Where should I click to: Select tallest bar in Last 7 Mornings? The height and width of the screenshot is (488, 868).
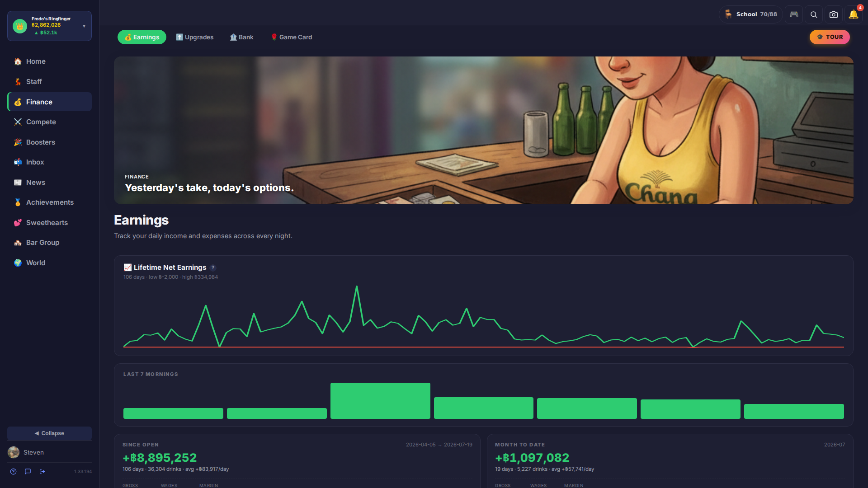coord(380,401)
